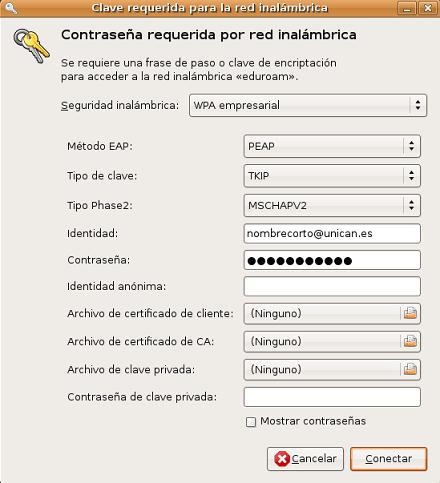The height and width of the screenshot is (483, 440).
Task: Click the red X Cancelar icon
Action: [x=282, y=459]
